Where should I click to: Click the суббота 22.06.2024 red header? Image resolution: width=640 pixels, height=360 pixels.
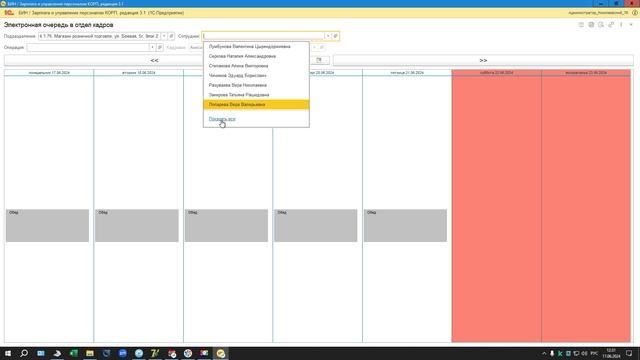pos(496,73)
